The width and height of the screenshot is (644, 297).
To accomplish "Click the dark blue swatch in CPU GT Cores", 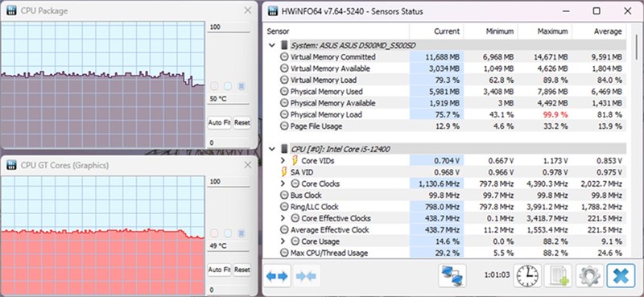I will click(x=242, y=233).
